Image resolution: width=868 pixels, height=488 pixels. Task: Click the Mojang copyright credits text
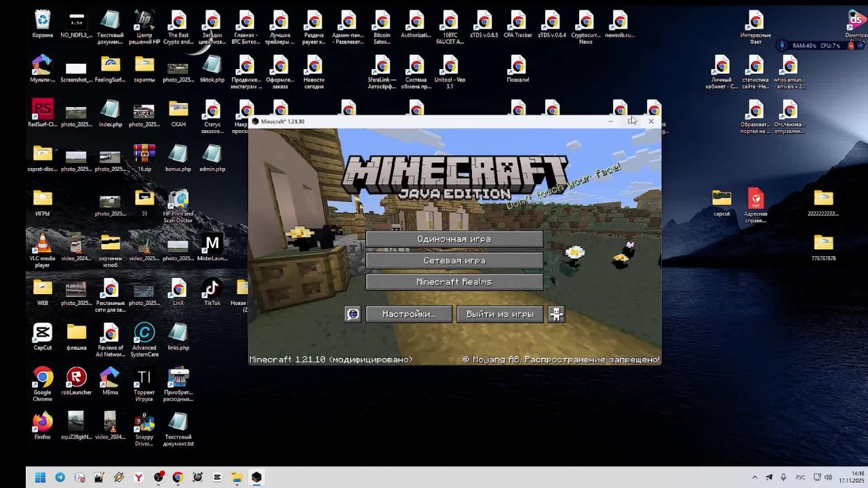(x=561, y=360)
